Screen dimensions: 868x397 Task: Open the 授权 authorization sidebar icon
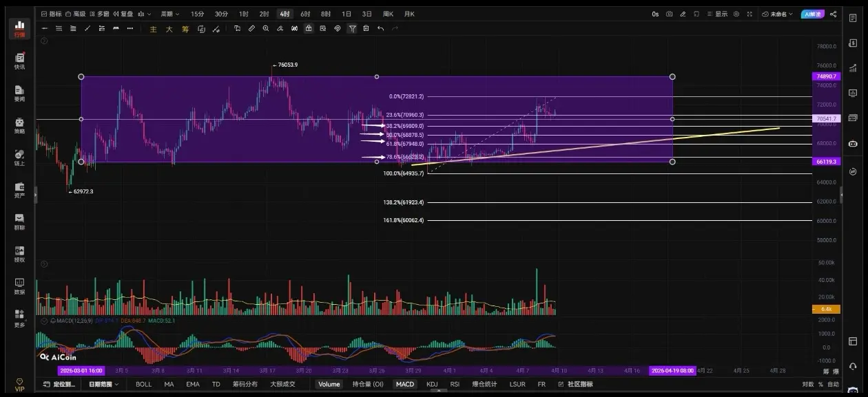pyautogui.click(x=19, y=254)
